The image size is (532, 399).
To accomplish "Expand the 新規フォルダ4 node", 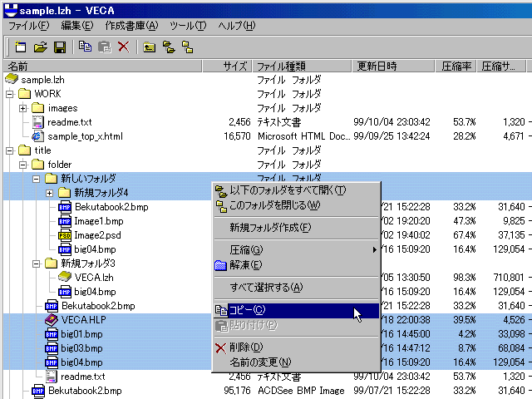I will coord(50,193).
